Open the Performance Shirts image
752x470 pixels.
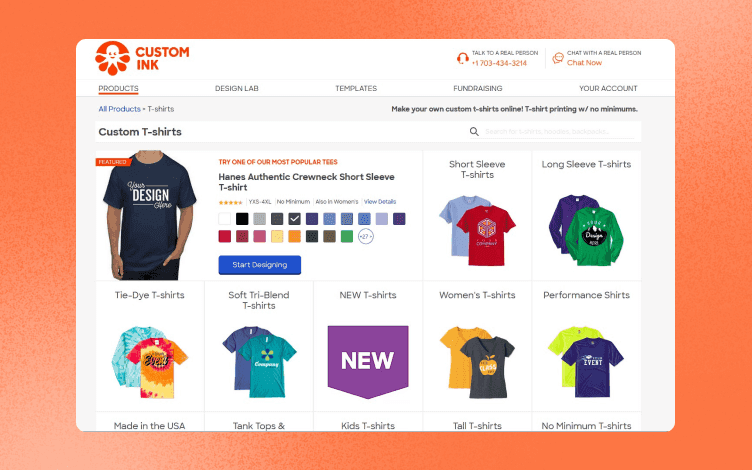click(586, 362)
